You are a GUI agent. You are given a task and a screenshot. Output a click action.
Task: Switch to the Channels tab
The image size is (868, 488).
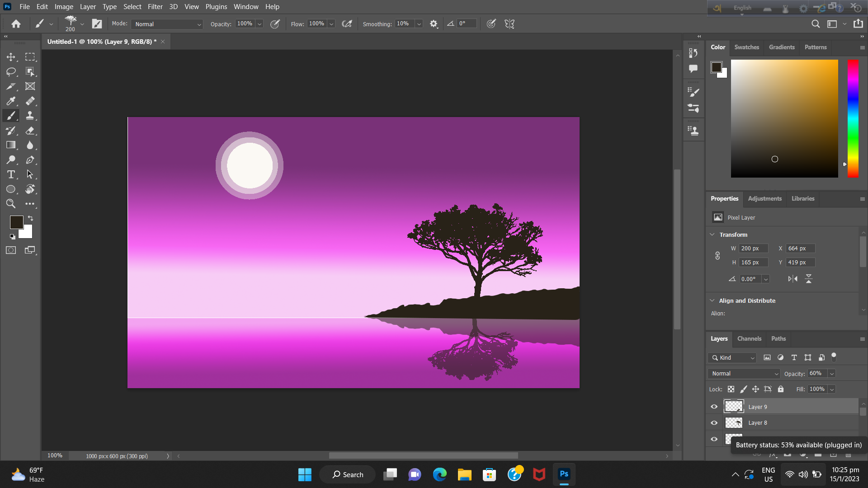pos(749,338)
